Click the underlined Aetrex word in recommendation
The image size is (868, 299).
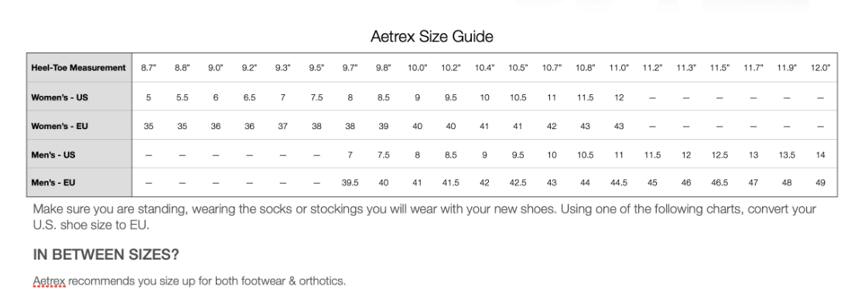tap(50, 280)
